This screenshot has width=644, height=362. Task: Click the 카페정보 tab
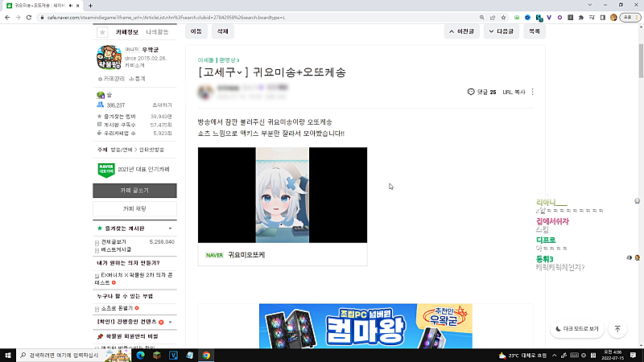coord(127,32)
